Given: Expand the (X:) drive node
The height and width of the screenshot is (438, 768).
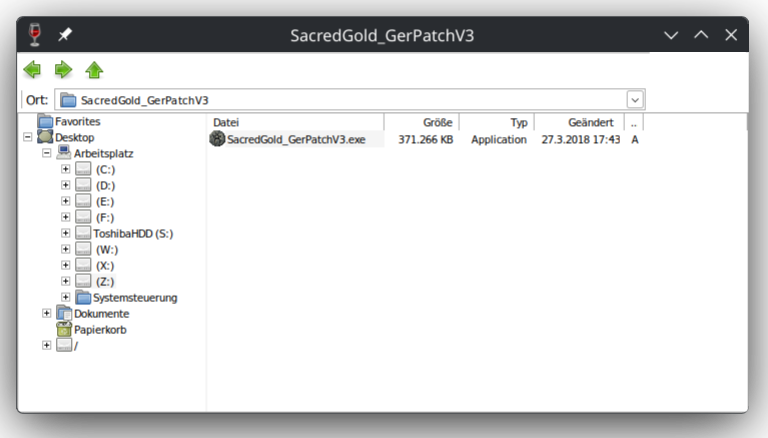Looking at the screenshot, I should coord(66,265).
